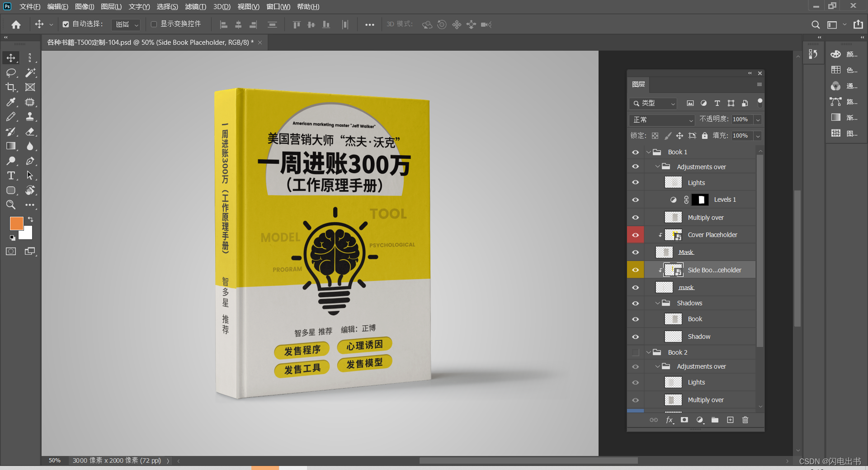Viewport: 868px width, 470px height.
Task: Collapse the Book 2 group
Action: pos(649,352)
